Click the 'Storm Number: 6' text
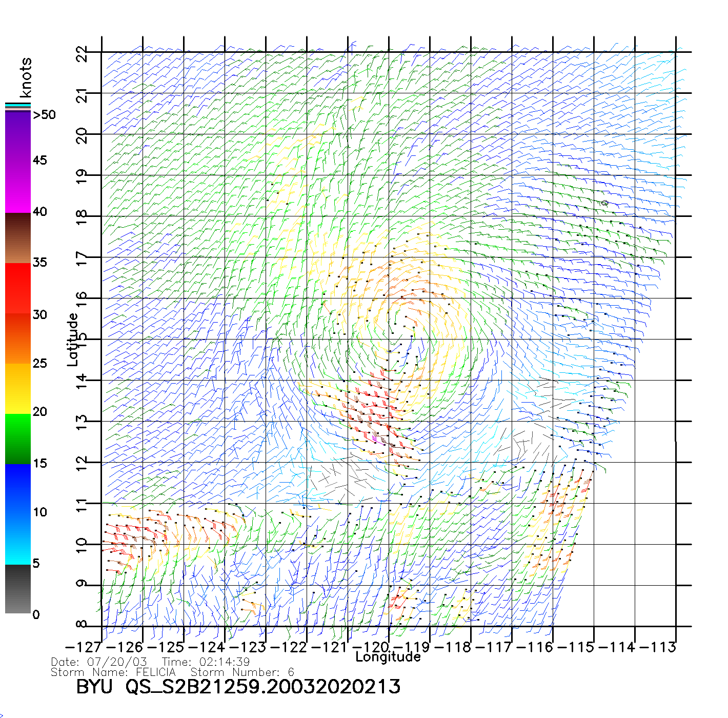 (x=242, y=672)
